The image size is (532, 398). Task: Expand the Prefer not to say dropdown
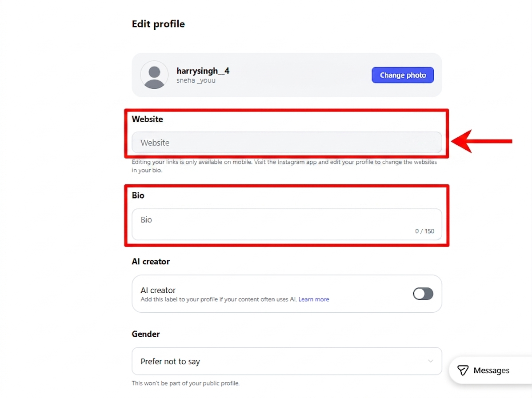point(287,361)
